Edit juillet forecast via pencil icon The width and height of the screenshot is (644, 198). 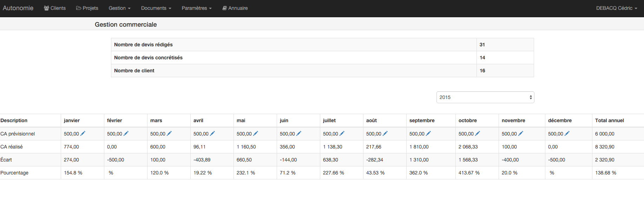(342, 133)
